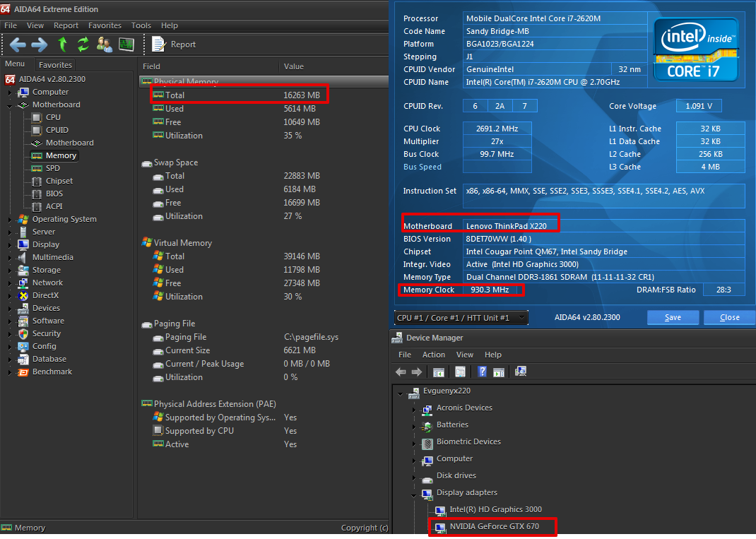Expand the Devices node in AIDA64 tree

coord(10,308)
